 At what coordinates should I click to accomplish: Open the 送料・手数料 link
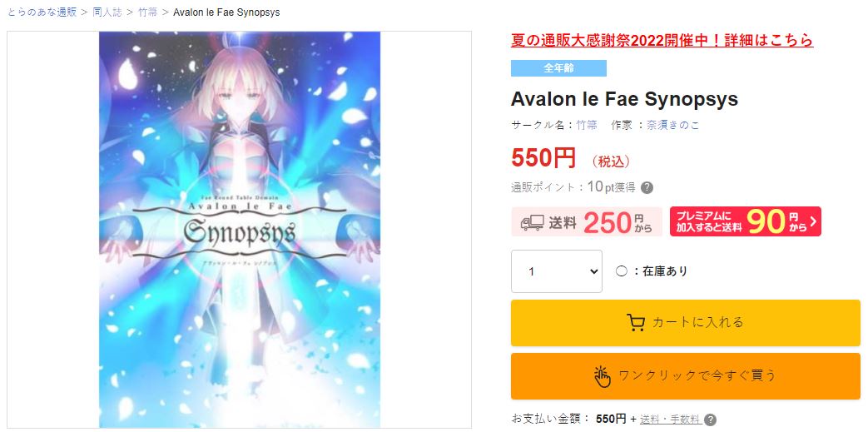(670, 420)
